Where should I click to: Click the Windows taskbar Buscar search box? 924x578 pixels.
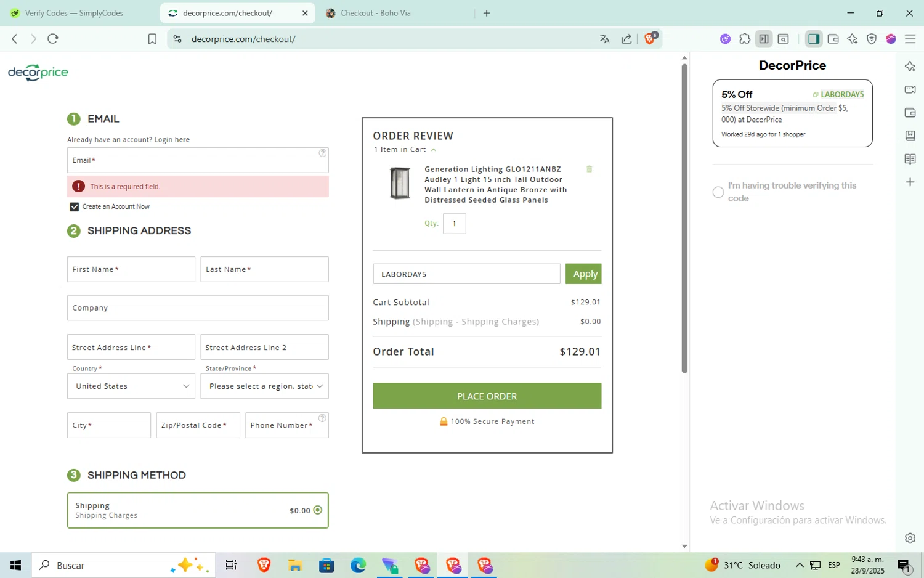pyautogui.click(x=123, y=565)
